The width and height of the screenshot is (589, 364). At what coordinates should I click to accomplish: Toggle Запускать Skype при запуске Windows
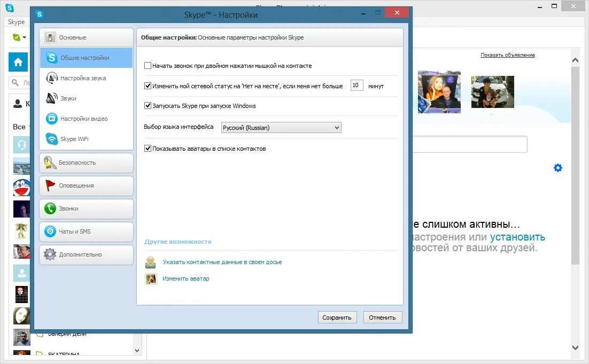point(148,105)
